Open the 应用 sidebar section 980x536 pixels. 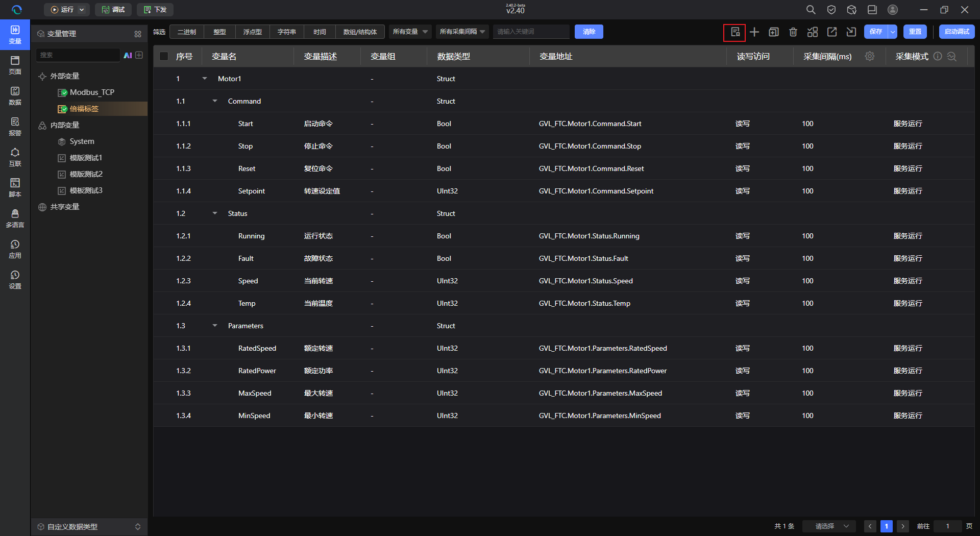[15, 249]
